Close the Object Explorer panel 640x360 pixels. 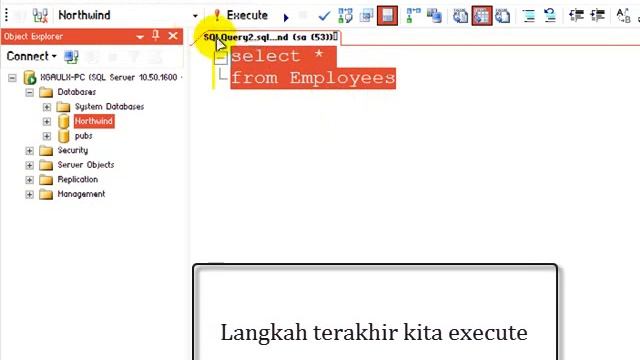click(x=173, y=36)
